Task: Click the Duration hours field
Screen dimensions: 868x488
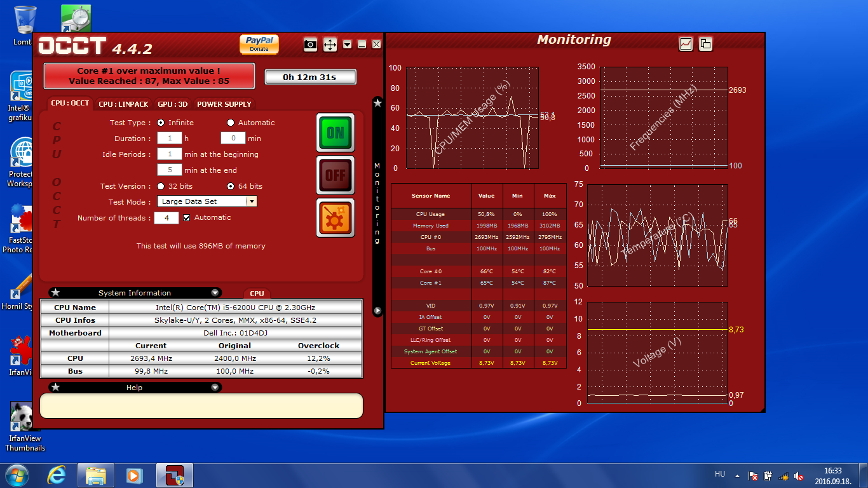Action: 170,138
